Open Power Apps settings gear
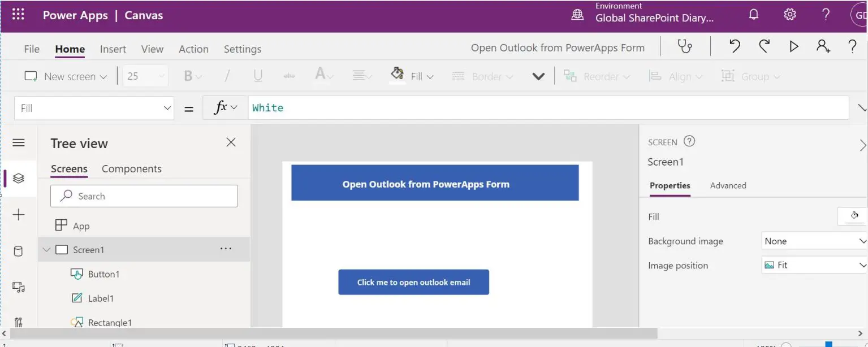868x347 pixels. (x=790, y=14)
